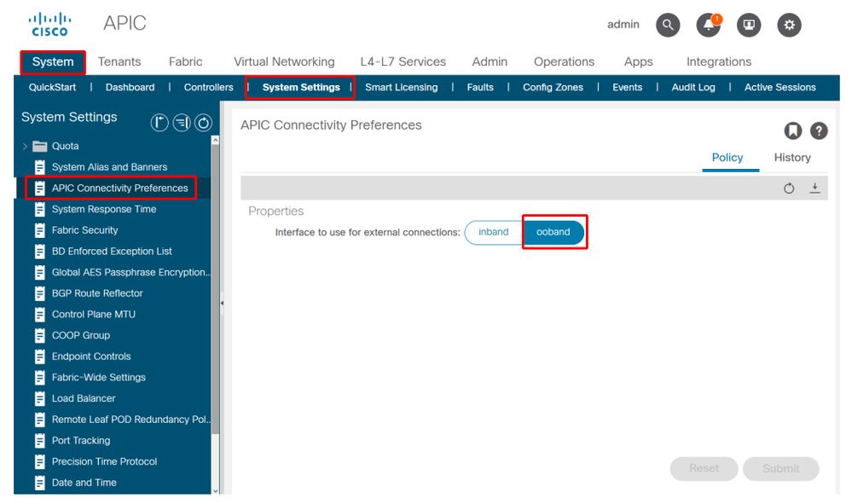Go to the Smart Licensing submenu

pyautogui.click(x=401, y=88)
